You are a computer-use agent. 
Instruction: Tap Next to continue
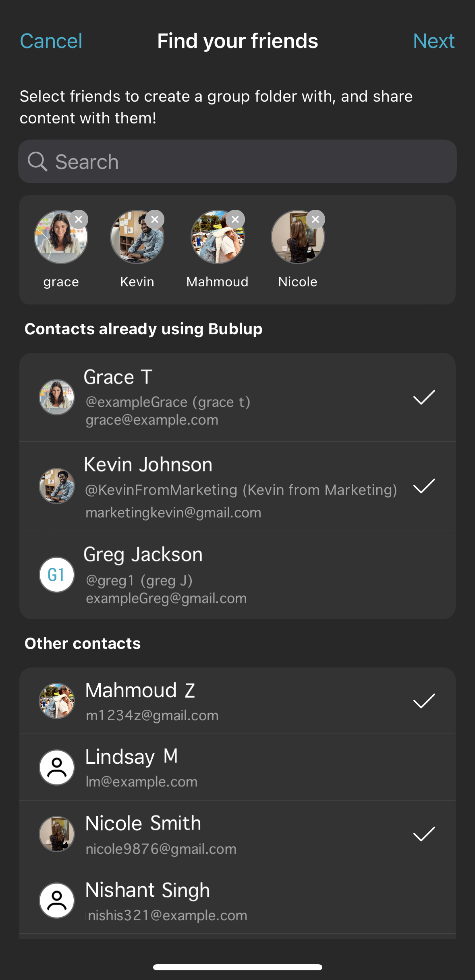[x=434, y=41]
